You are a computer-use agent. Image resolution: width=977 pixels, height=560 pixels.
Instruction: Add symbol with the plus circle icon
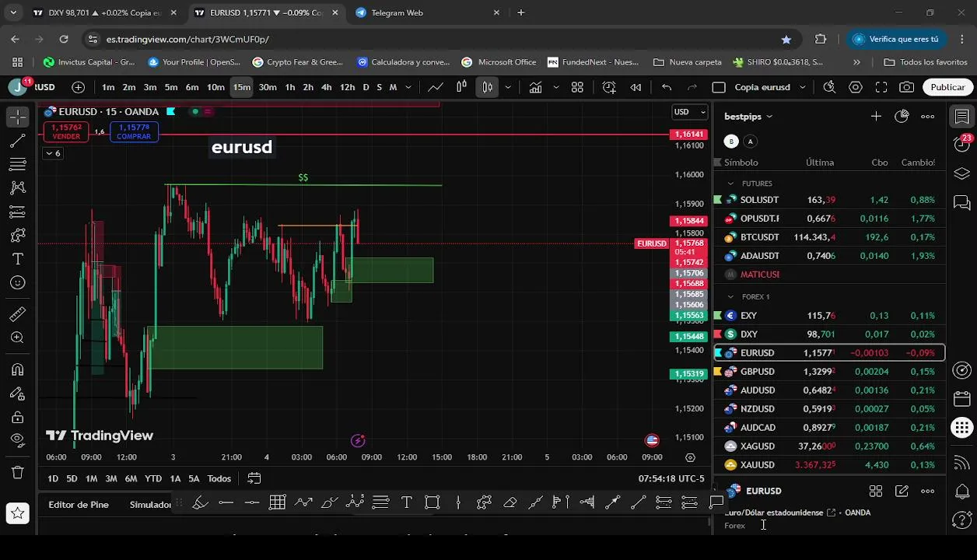click(x=78, y=87)
